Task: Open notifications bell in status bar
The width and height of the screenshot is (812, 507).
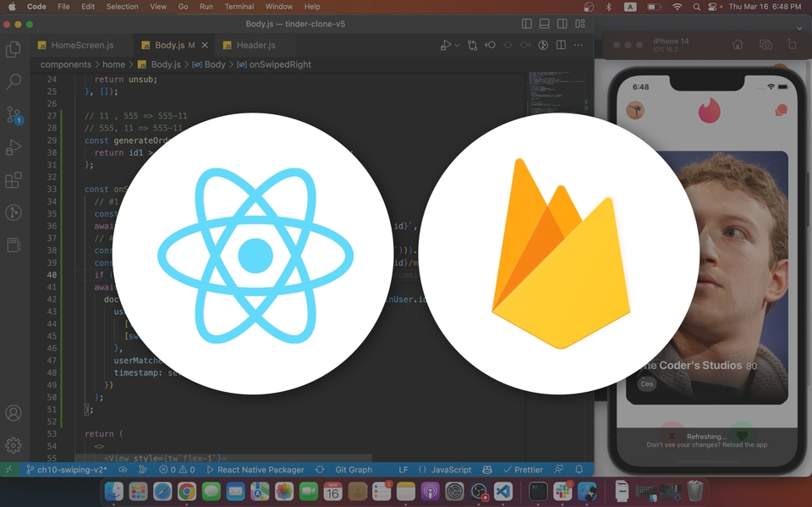Action: coord(579,470)
